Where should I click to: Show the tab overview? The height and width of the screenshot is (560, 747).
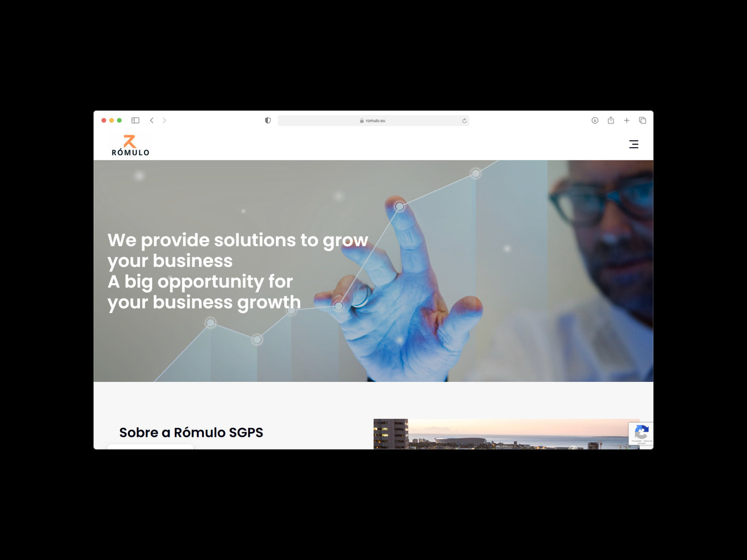point(642,121)
